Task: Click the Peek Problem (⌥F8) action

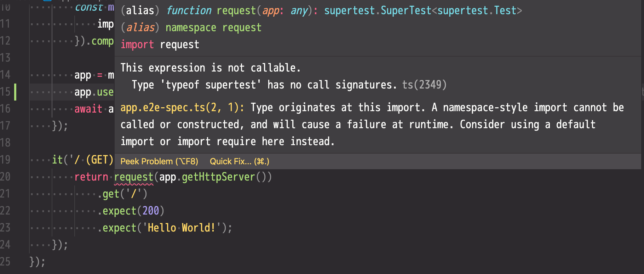Action: 159,161
